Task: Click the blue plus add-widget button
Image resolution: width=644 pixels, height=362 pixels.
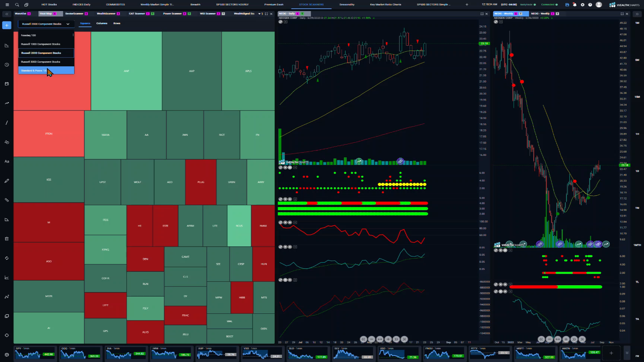Action: click(7, 25)
